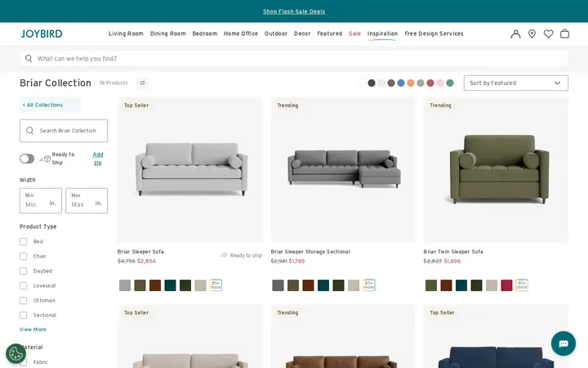Click the Add zip link

pyautogui.click(x=98, y=159)
